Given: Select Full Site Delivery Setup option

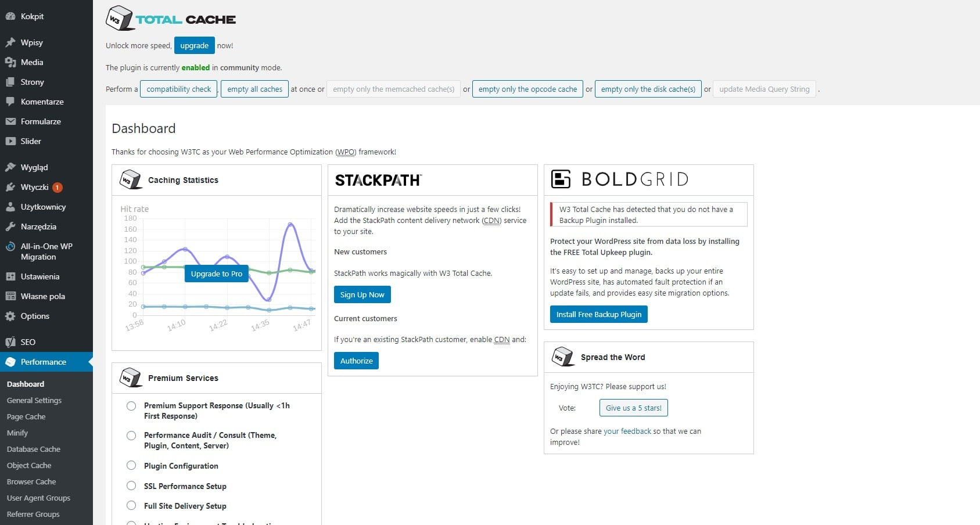Looking at the screenshot, I should (x=131, y=506).
